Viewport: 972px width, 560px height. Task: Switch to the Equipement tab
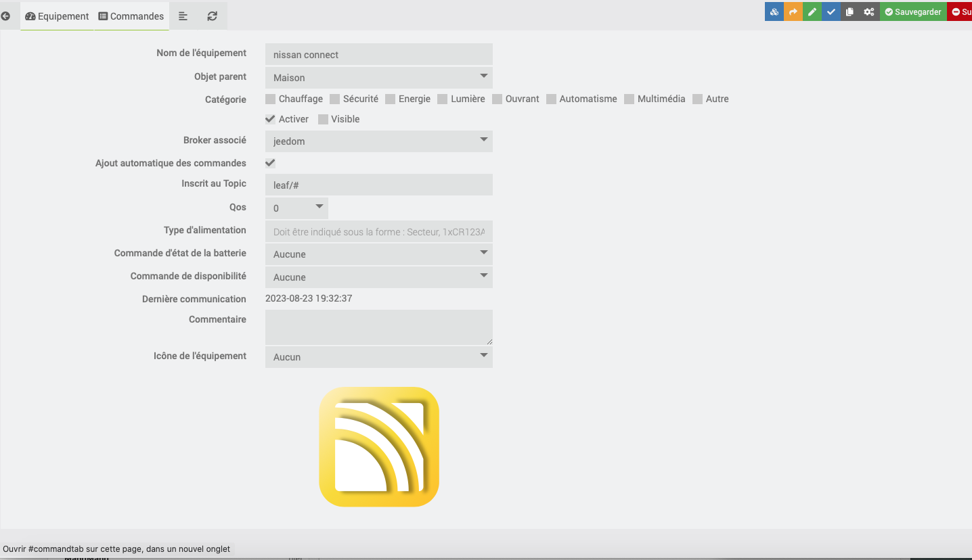(x=57, y=16)
